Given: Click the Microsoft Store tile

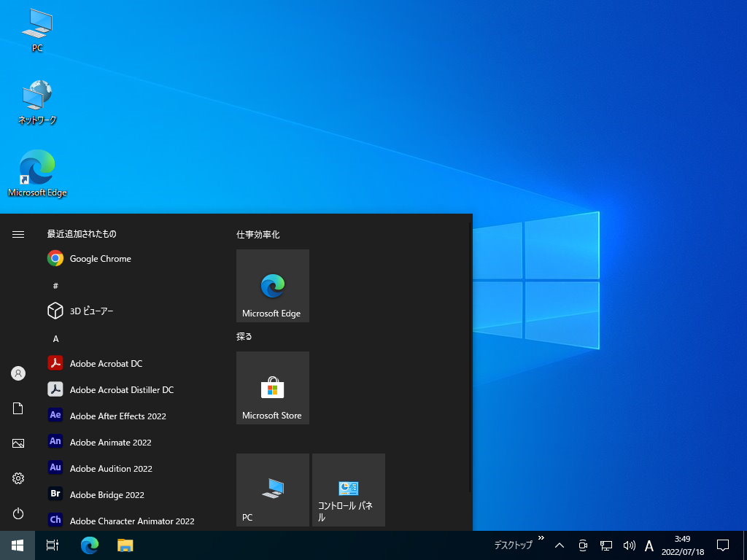Looking at the screenshot, I should click(273, 388).
